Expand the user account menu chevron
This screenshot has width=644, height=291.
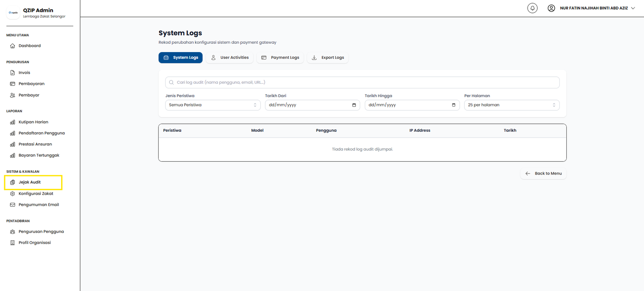pos(633,8)
